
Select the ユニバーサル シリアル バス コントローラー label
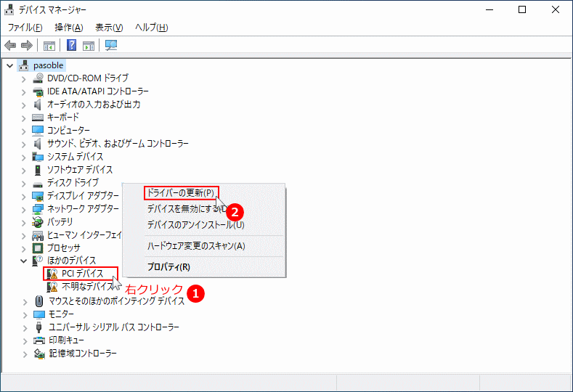tap(114, 327)
